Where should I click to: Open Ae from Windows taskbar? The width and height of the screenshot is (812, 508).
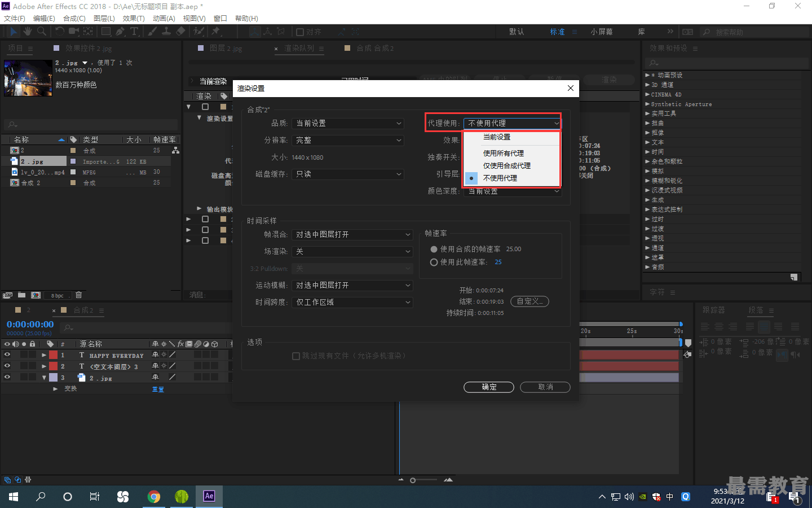click(209, 496)
